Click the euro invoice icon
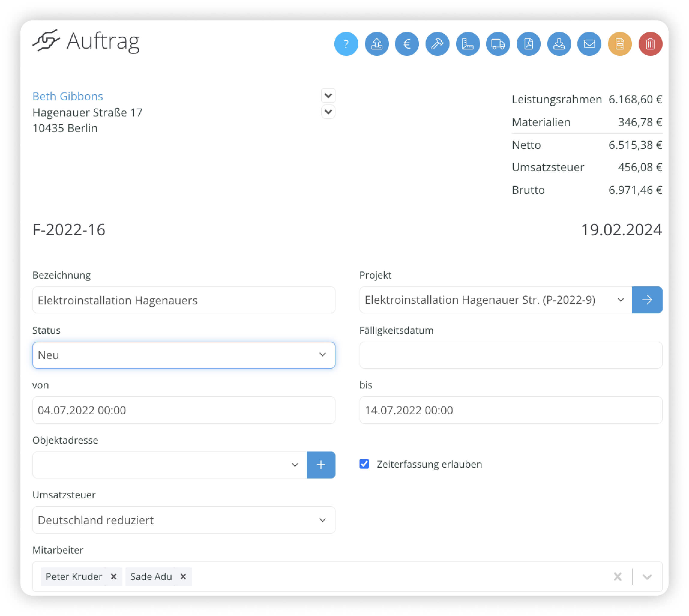 pyautogui.click(x=407, y=44)
